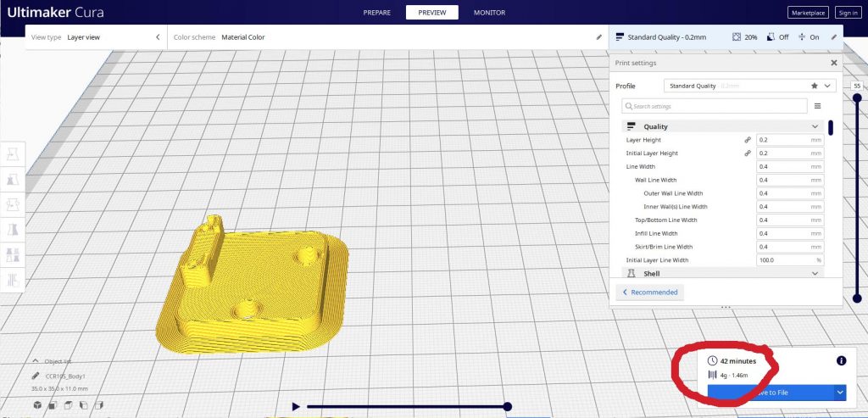
Task: Select the top tool in left toolbar
Action: click(14, 154)
